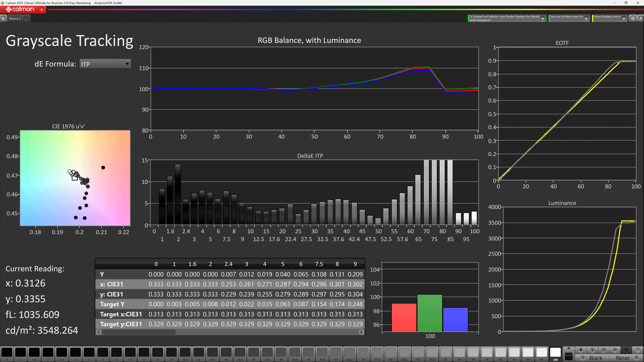Toggle the circular-arrows auto-advance button

(626, 350)
